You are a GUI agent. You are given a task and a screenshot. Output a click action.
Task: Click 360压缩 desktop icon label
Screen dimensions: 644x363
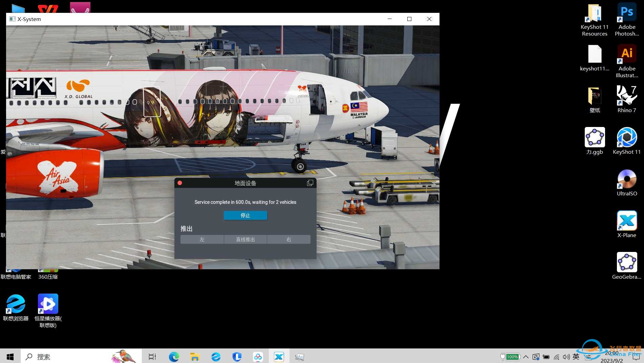(48, 277)
